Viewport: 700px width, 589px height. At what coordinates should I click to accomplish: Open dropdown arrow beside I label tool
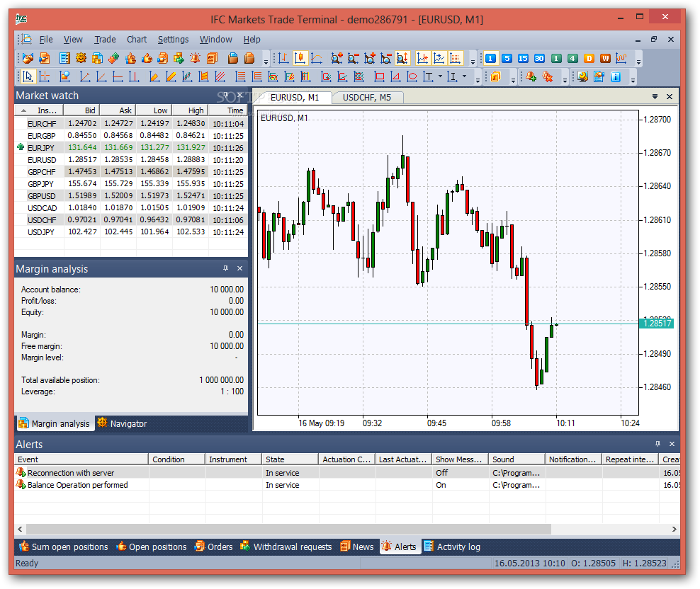[x=464, y=76]
